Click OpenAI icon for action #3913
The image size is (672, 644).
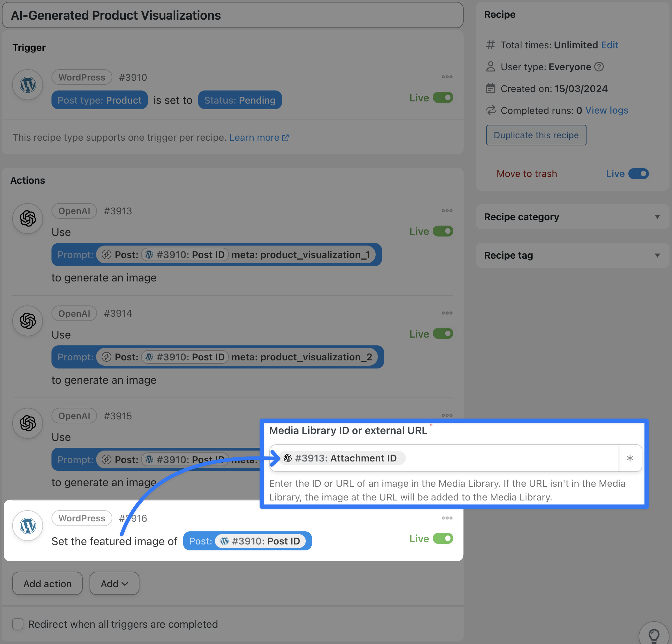coord(28,218)
